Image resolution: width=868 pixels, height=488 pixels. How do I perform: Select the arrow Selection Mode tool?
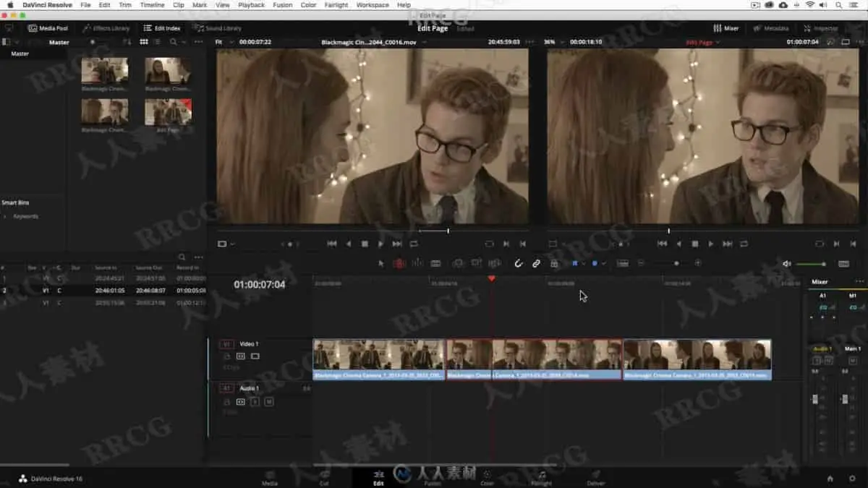click(x=381, y=264)
